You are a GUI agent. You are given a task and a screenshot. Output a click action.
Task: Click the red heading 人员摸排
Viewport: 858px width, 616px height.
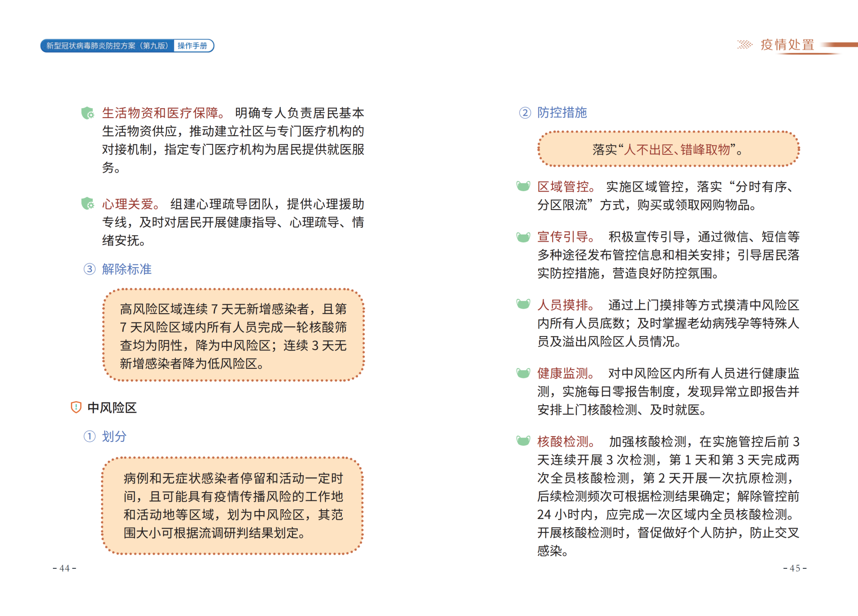566,304
